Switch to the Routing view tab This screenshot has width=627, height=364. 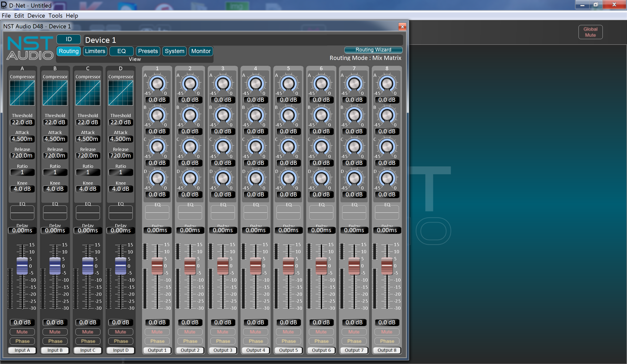(69, 51)
